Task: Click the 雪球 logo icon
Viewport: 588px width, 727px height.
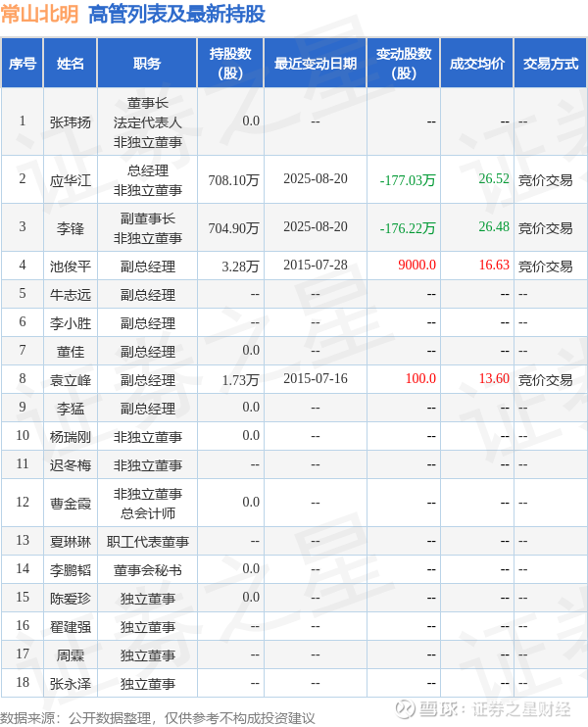Action: click(x=404, y=709)
